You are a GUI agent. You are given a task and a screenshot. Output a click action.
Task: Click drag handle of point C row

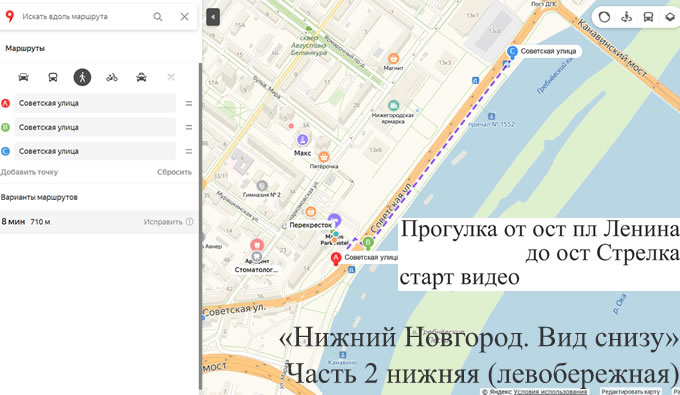point(189,151)
